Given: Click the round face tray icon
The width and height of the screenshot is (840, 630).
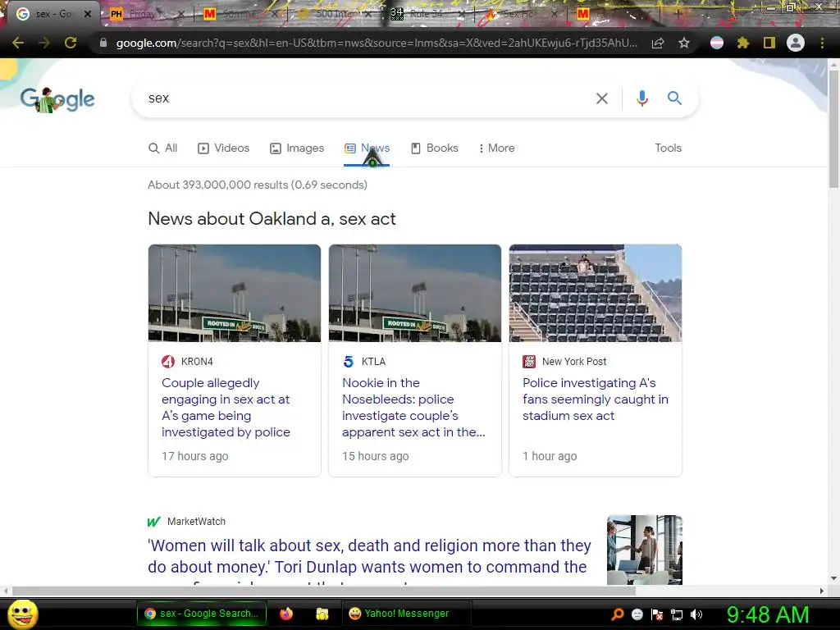Looking at the screenshot, I should 637,614.
